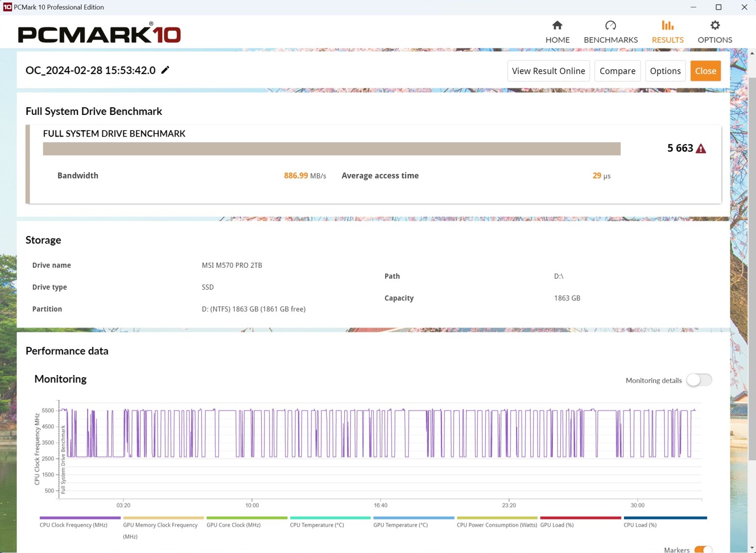
Task: Click the 5500 label on the chart axis
Action: pyautogui.click(x=48, y=410)
